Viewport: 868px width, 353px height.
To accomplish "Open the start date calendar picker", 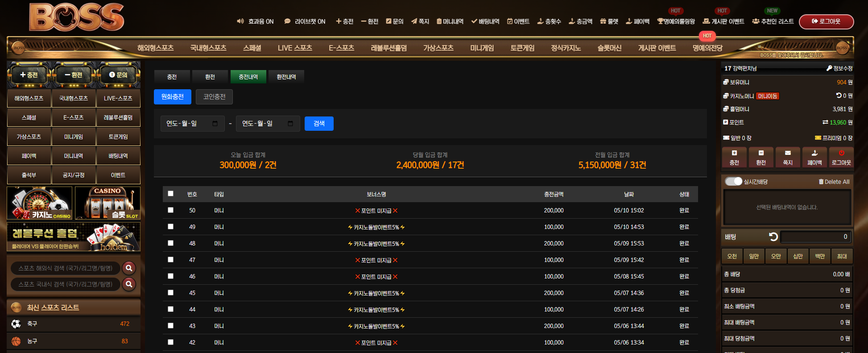I will click(x=215, y=124).
